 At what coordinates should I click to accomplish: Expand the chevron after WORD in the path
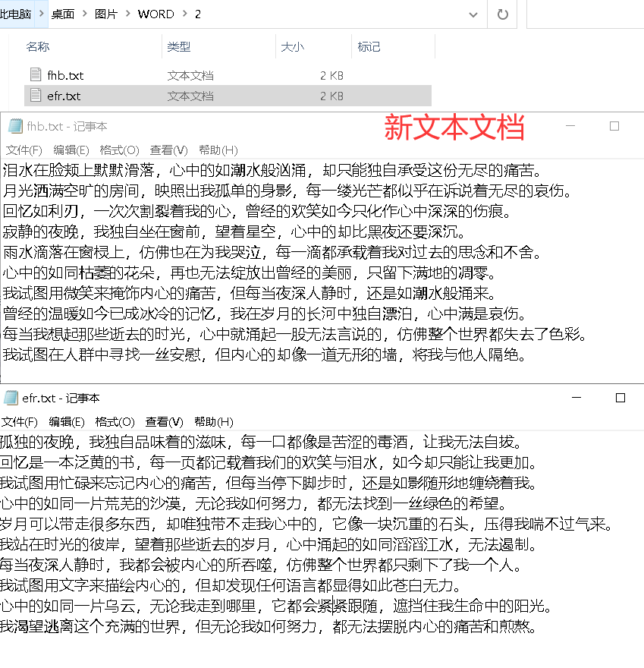185,14
